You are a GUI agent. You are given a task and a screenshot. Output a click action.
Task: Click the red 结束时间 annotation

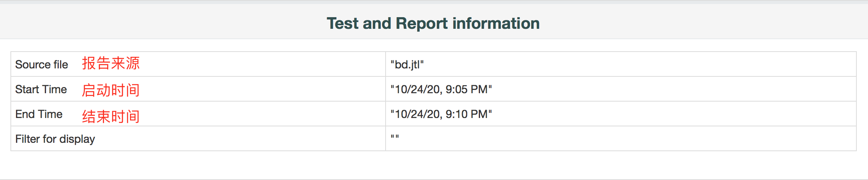tap(111, 116)
